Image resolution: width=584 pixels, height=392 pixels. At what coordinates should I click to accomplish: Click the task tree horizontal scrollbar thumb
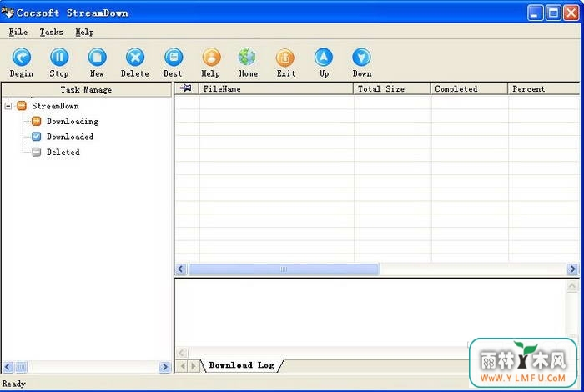coord(21,367)
